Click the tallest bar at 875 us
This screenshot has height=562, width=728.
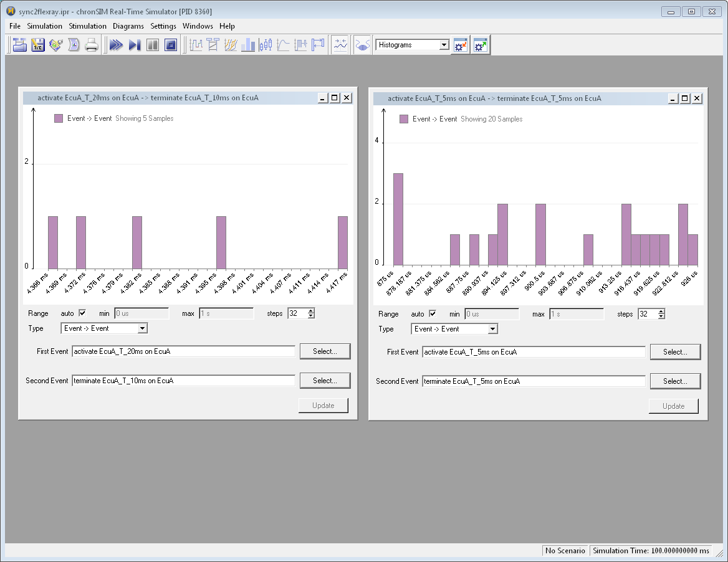(x=398, y=219)
